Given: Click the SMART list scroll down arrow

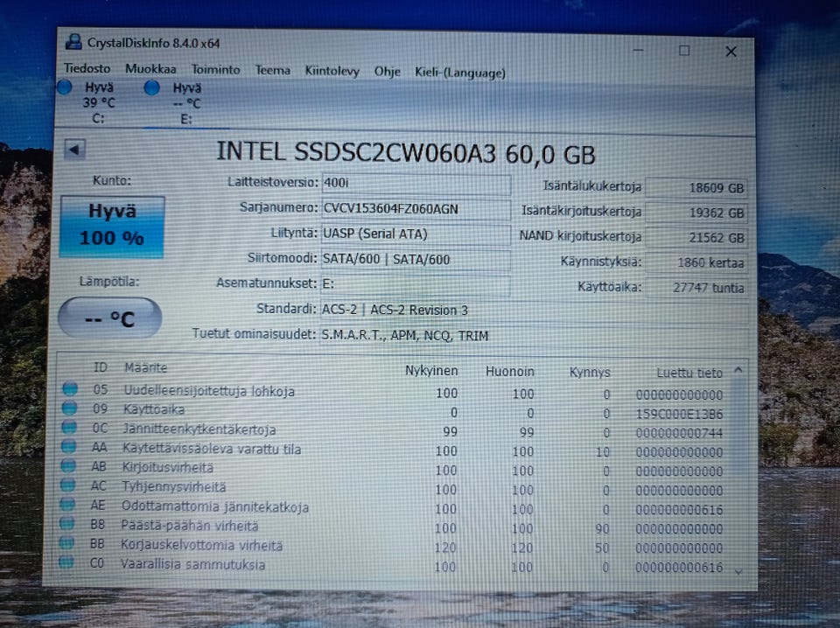Looking at the screenshot, I should (x=738, y=572).
